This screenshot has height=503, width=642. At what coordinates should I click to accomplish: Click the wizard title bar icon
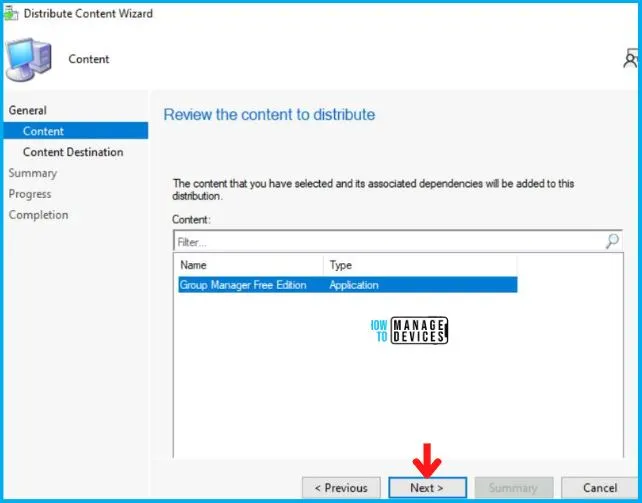[10, 13]
